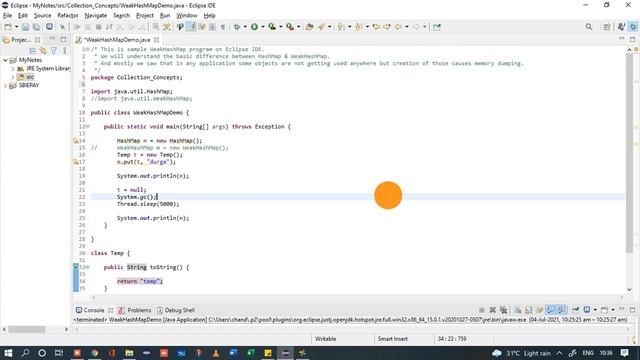
Task: Open the Navigate menu
Action: pos(96,16)
